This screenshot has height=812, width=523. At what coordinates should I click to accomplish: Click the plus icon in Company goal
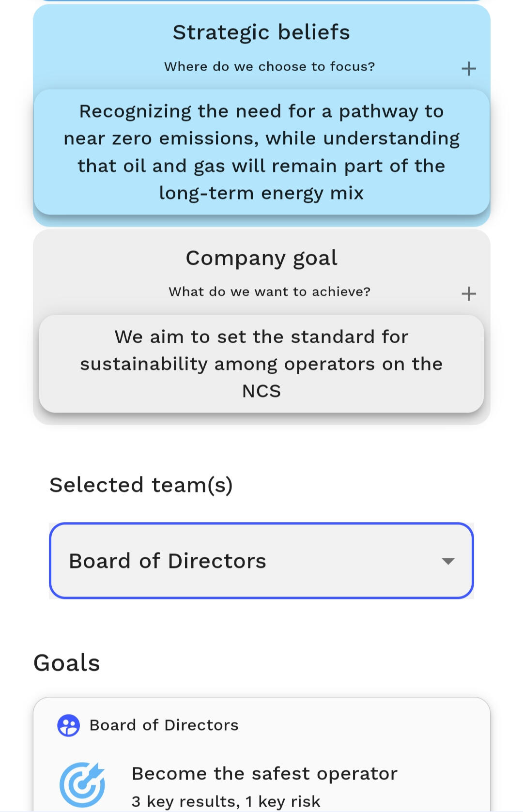(468, 294)
